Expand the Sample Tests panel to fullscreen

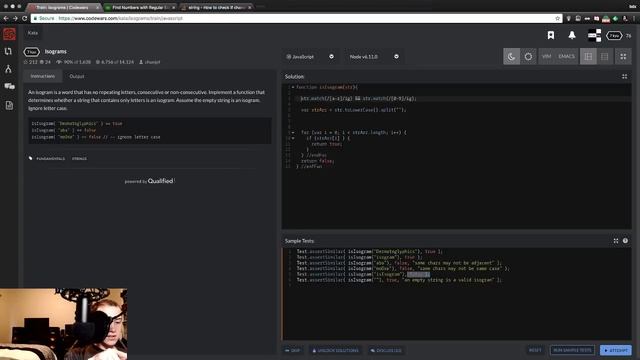tap(616, 241)
